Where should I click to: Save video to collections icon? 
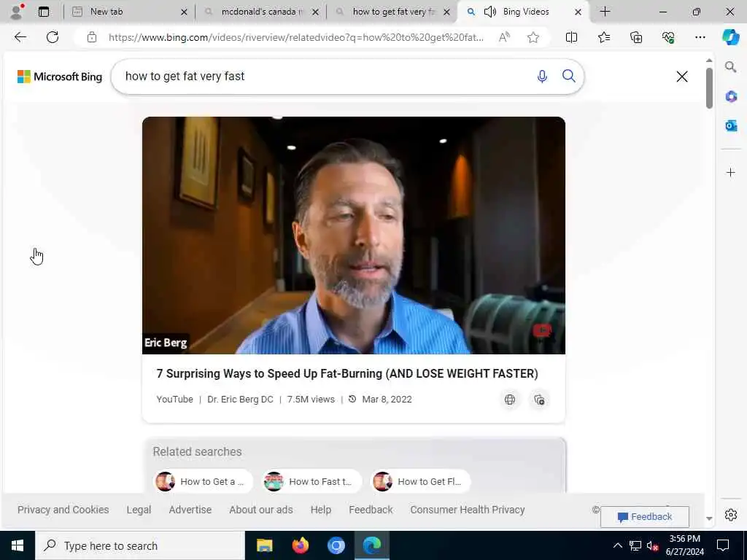[539, 400]
